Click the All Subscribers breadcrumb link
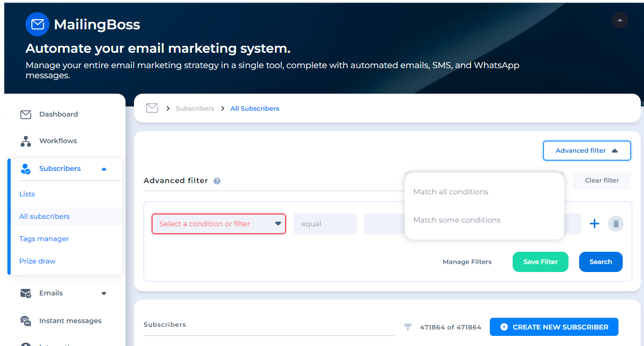 point(255,109)
